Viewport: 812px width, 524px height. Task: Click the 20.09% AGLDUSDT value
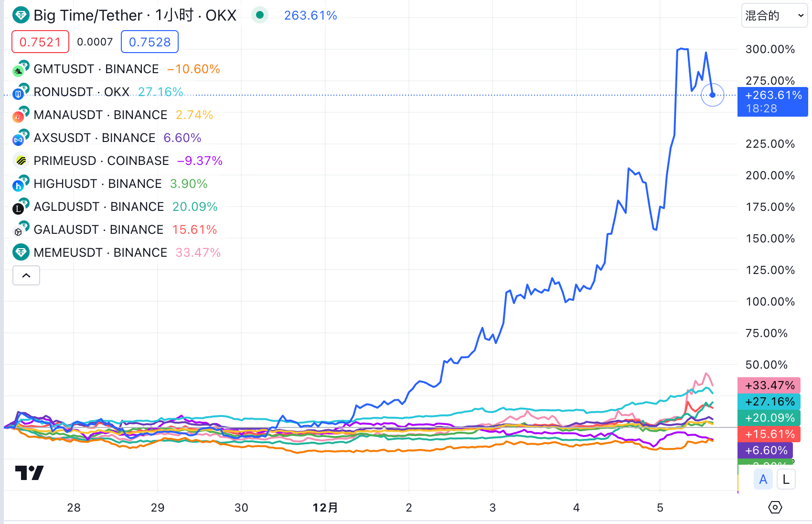pyautogui.click(x=195, y=207)
